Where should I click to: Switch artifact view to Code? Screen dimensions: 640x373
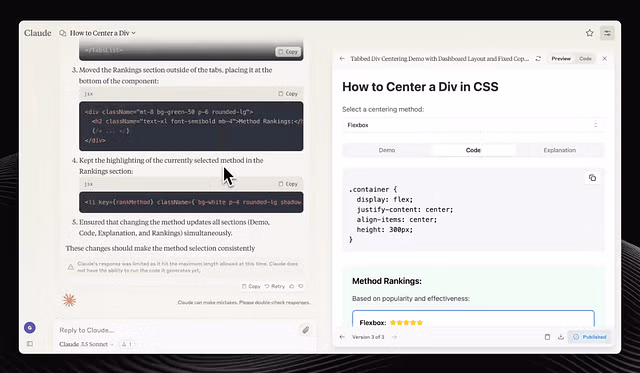tap(585, 59)
